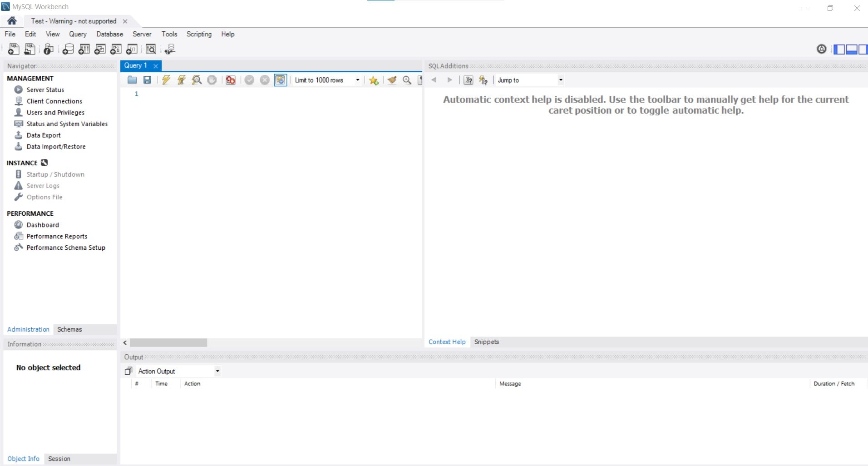
Task: Open the File menu
Action: (10, 34)
